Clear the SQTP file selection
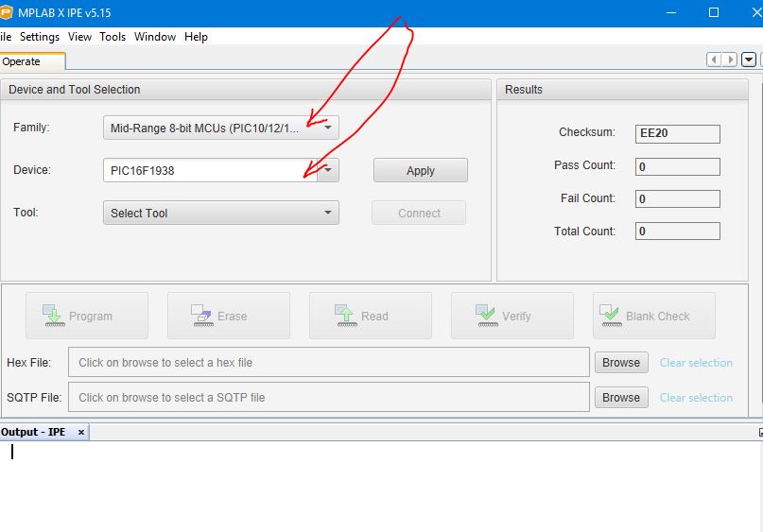The image size is (763, 532). tap(696, 398)
